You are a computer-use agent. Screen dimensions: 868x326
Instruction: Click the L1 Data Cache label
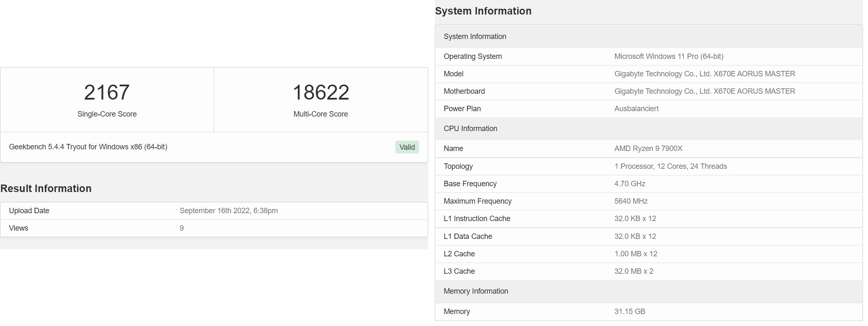tap(468, 236)
